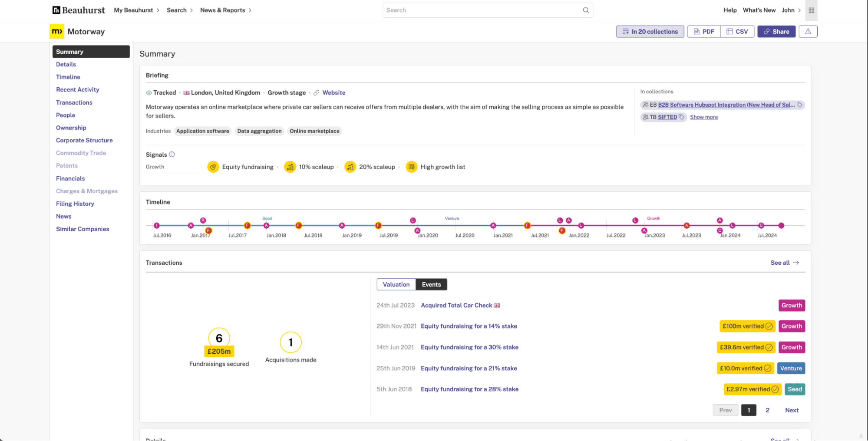Click the last marker on the timeline
Image resolution: width=868 pixels, height=441 pixels.
781,225
